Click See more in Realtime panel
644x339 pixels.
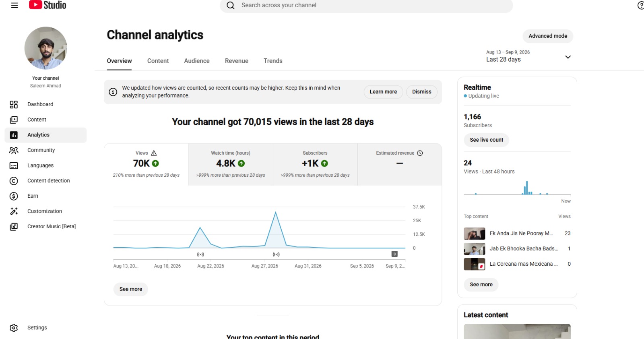[x=481, y=285]
